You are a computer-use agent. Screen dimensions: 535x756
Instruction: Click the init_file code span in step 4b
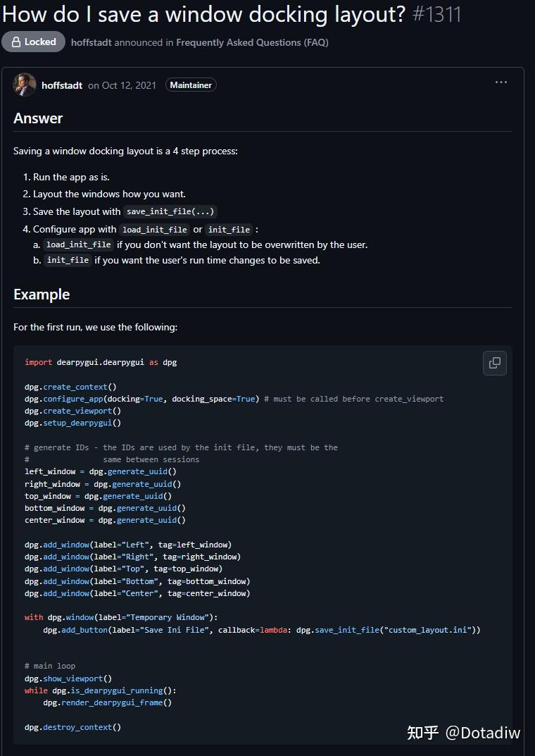pyautogui.click(x=68, y=260)
